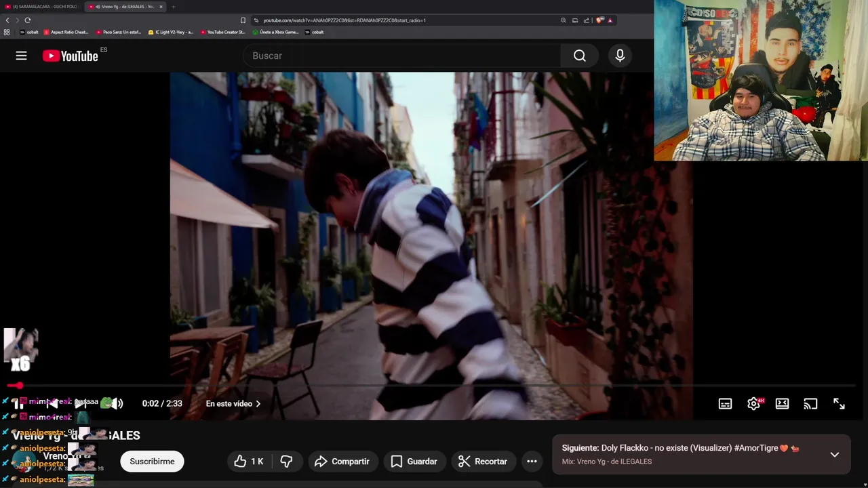Open the YouTube hamburger guide menu
The width and height of the screenshot is (868, 488).
(21, 56)
